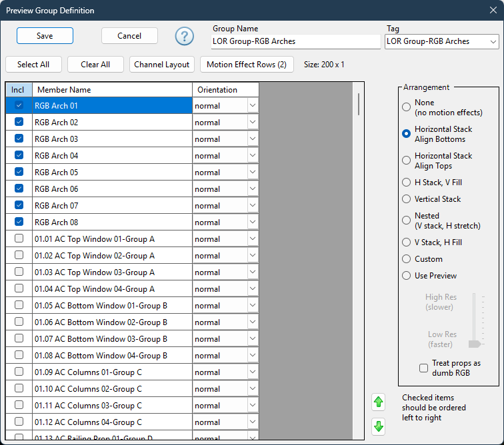Open Channel Layout
The height and width of the screenshot is (445, 504).
click(162, 64)
